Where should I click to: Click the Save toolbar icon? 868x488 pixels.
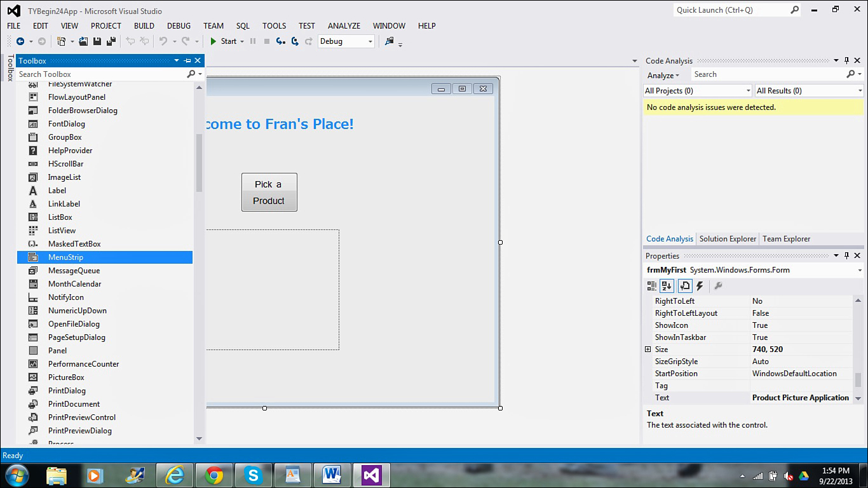point(97,41)
